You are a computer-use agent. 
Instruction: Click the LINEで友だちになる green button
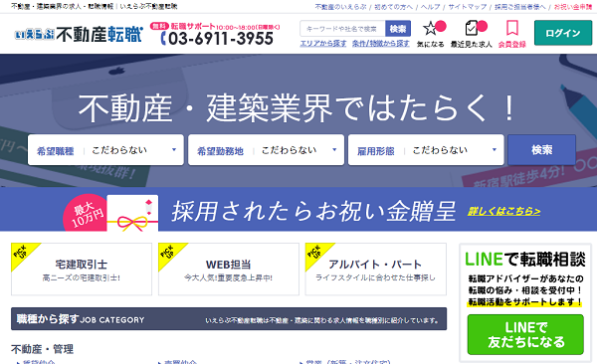525,335
